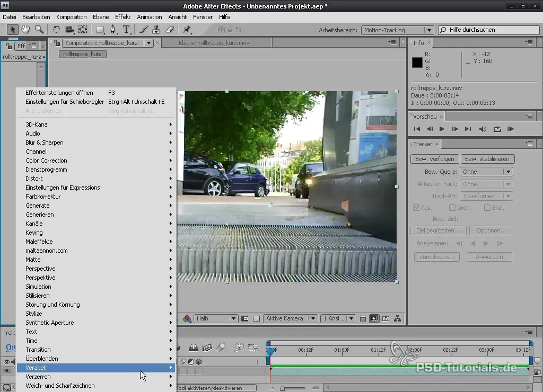Open the Halb resolution dropdown
Screen dimensions: 543x392
click(x=215, y=319)
